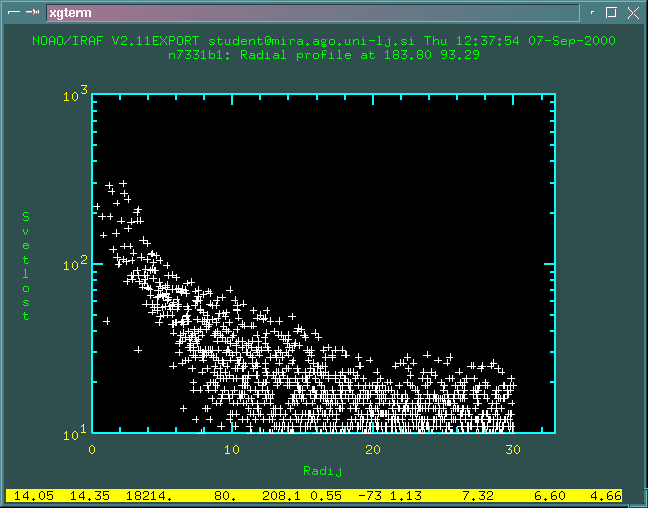
Task: Maximize the xgterm window
Action: [x=611, y=12]
